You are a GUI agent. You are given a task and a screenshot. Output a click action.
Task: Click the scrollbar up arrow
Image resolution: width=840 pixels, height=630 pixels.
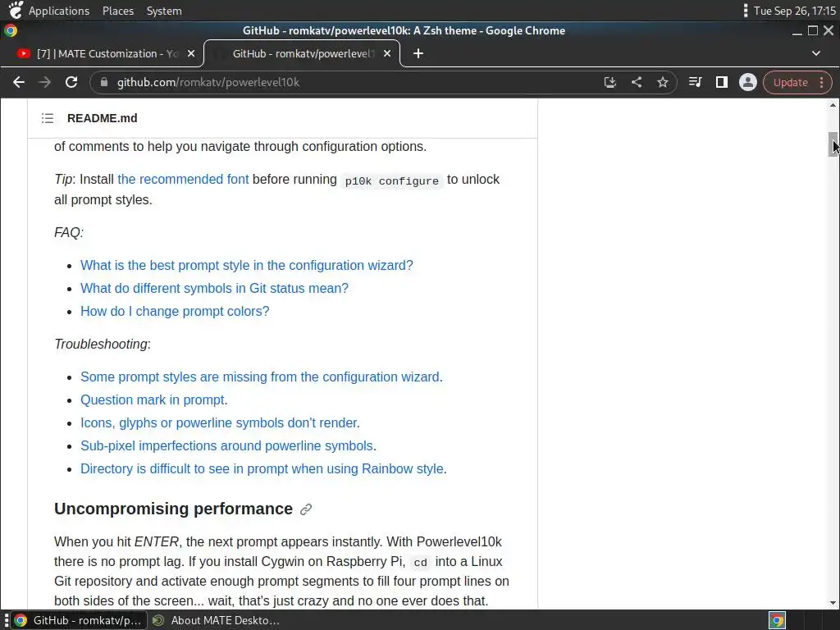coord(833,105)
